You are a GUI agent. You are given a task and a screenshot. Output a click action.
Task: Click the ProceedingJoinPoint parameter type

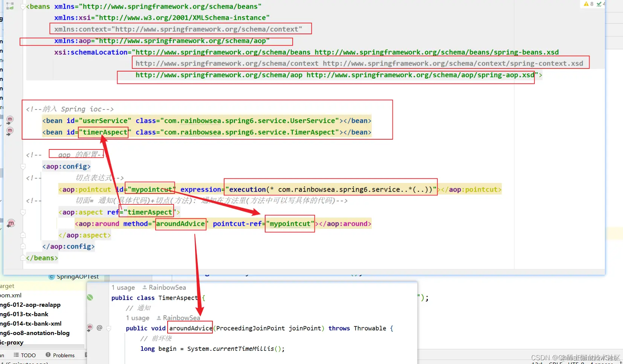(x=250, y=328)
